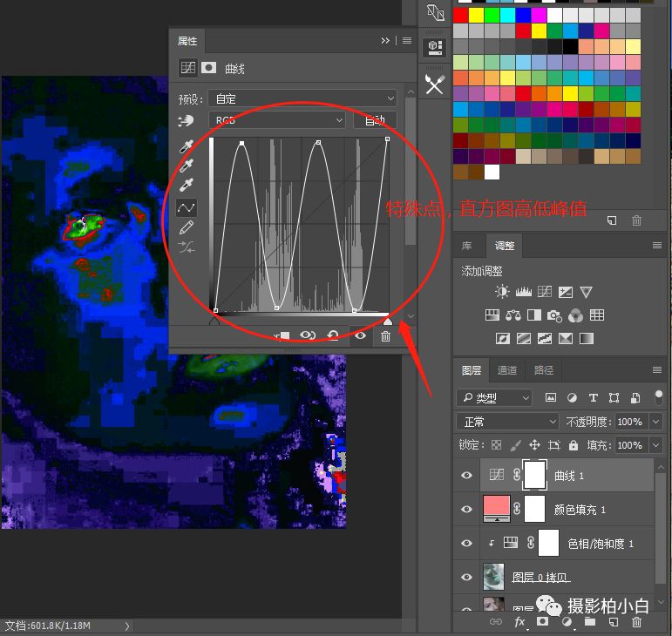Pick the red swatch in Swatches panel
The width and height of the screenshot is (672, 636).
460,16
